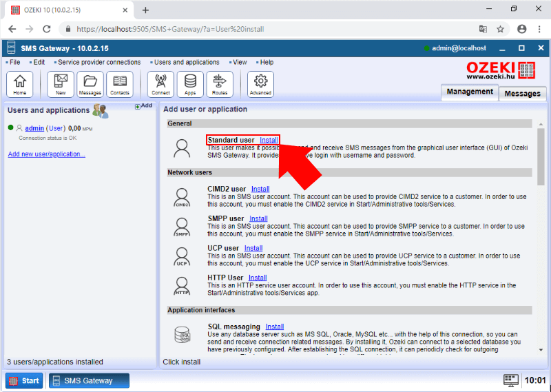Open the Messages folder toolbar icon
Viewport: 551px width, 392px height.
90,84
